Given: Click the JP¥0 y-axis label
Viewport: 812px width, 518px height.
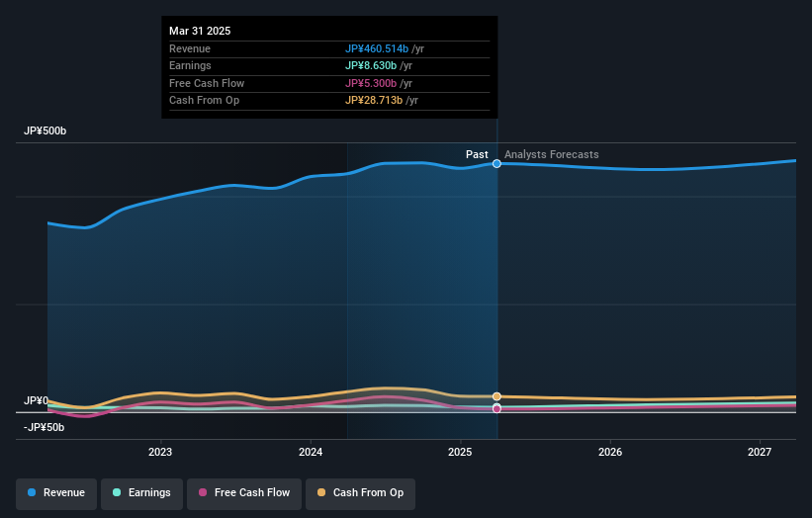Looking at the screenshot, I should [36, 400].
